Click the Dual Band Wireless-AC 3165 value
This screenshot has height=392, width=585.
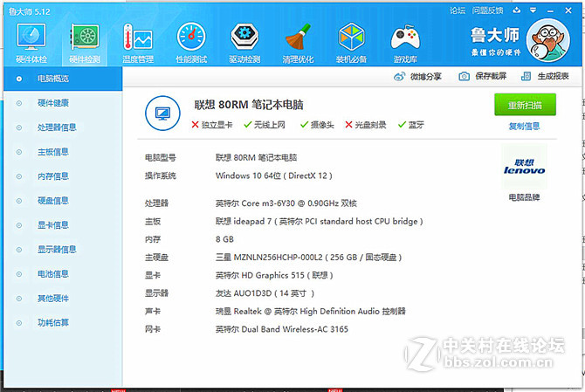click(x=282, y=329)
